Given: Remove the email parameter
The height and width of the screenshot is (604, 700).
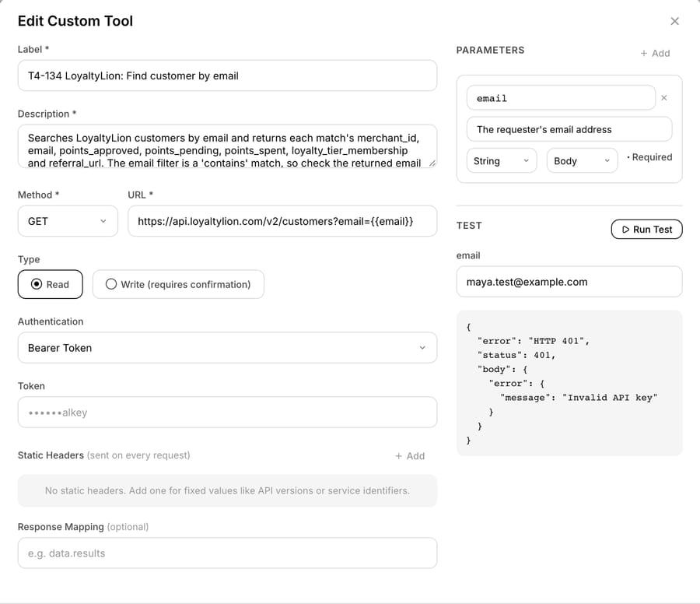Looking at the screenshot, I should [664, 98].
